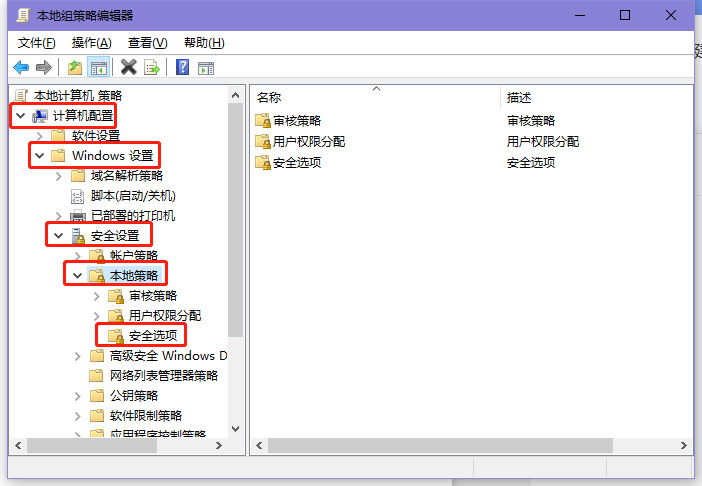The image size is (702, 486).
Task: Click the 已部署的打印机 printer icon
Action: click(78, 216)
